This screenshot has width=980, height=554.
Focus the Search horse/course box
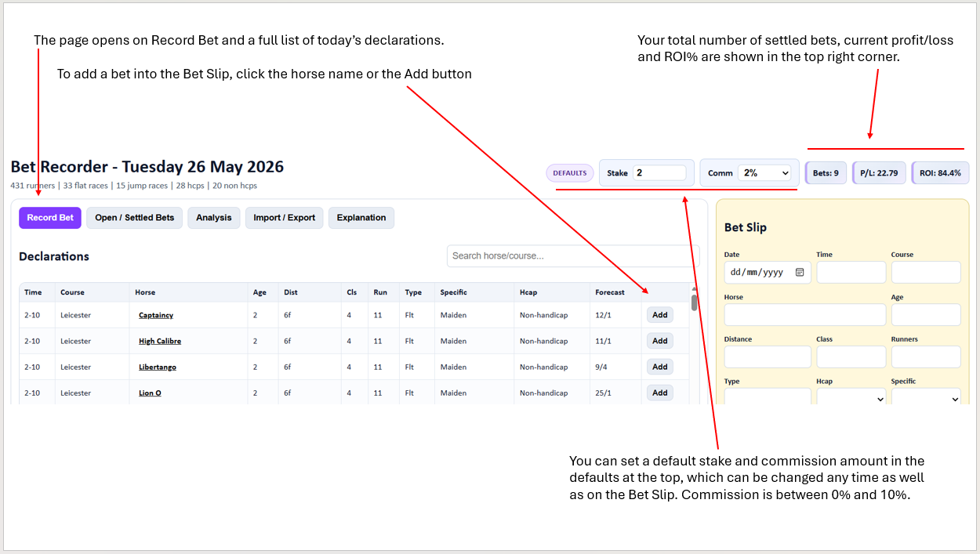pos(572,256)
